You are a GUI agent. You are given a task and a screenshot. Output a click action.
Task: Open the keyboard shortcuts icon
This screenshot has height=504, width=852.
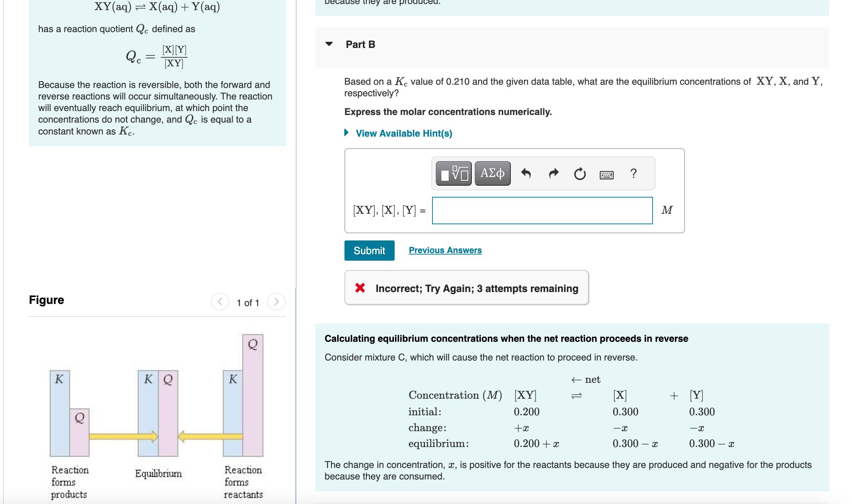coord(606,175)
